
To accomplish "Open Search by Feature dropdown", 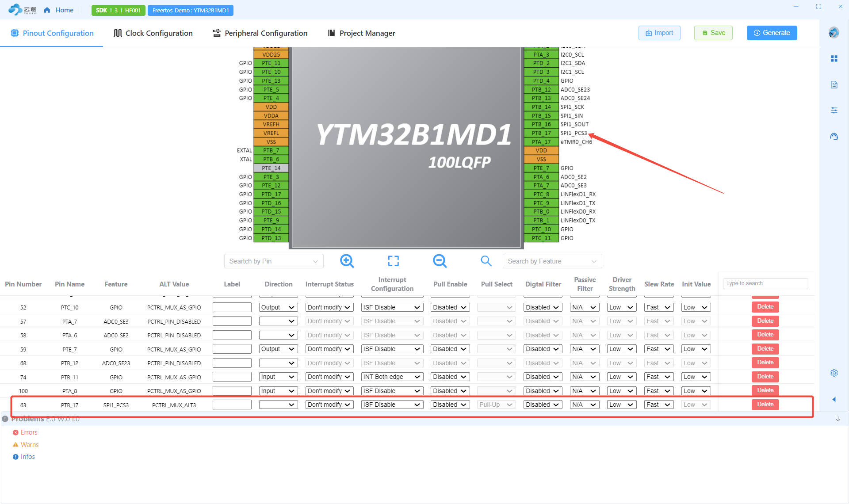I will pyautogui.click(x=552, y=261).
